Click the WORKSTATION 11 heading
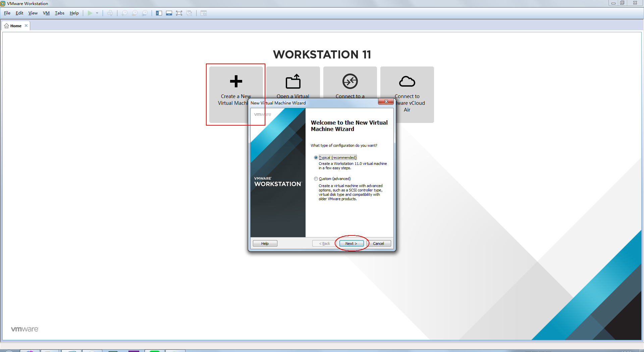 (x=322, y=54)
